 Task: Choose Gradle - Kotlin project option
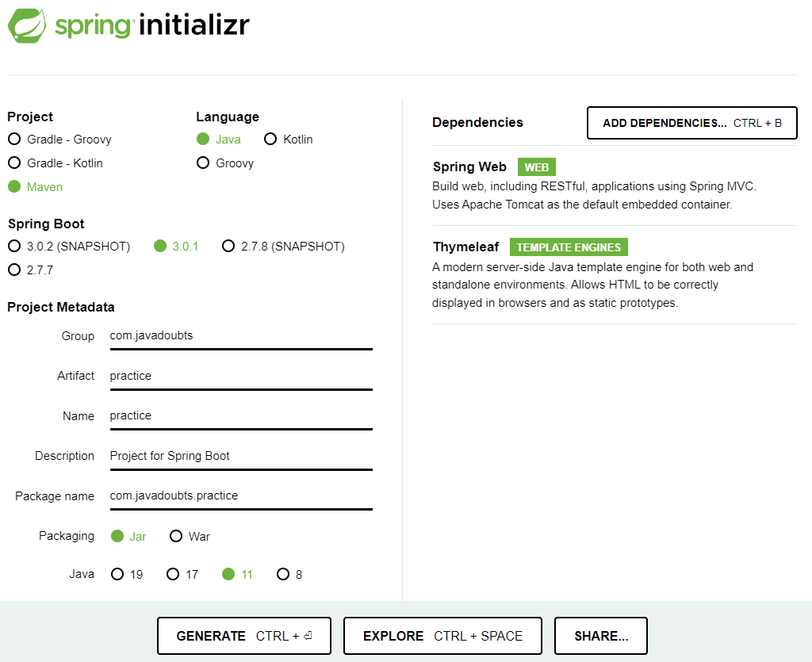[x=14, y=163]
